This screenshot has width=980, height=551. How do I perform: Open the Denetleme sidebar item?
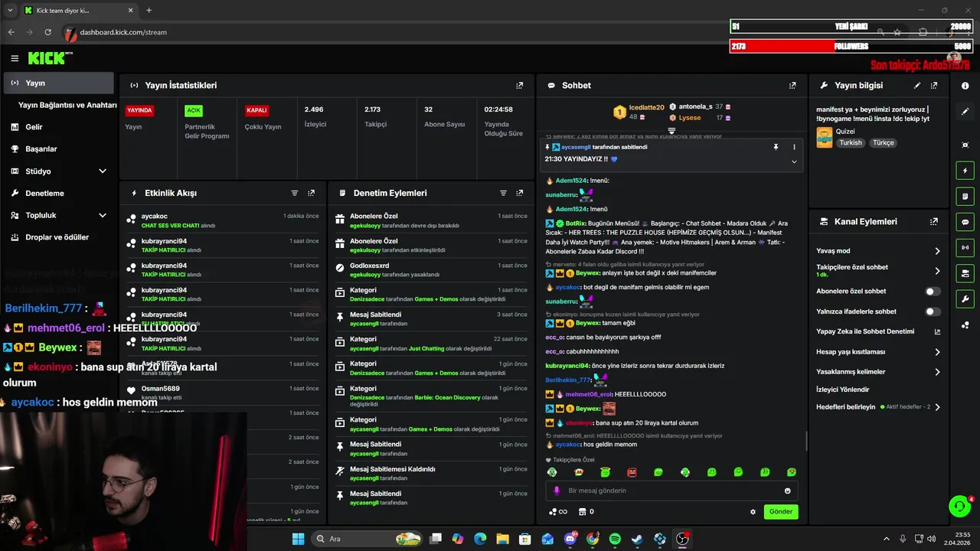pos(58,194)
